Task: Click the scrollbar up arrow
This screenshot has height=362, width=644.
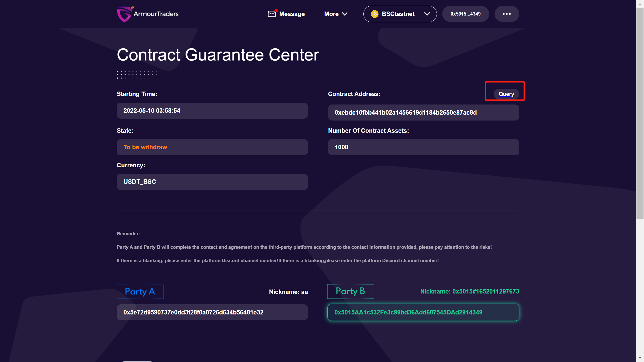Action: [x=640, y=4]
